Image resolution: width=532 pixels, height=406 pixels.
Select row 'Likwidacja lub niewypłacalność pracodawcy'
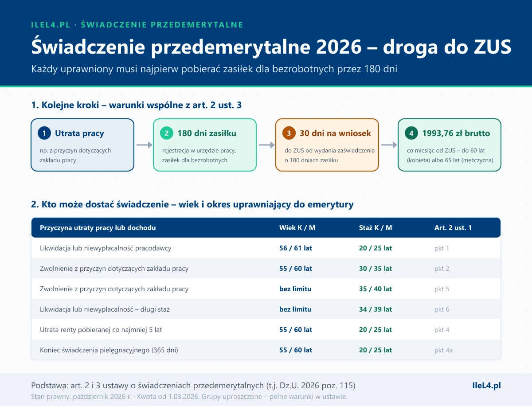pyautogui.click(x=266, y=248)
